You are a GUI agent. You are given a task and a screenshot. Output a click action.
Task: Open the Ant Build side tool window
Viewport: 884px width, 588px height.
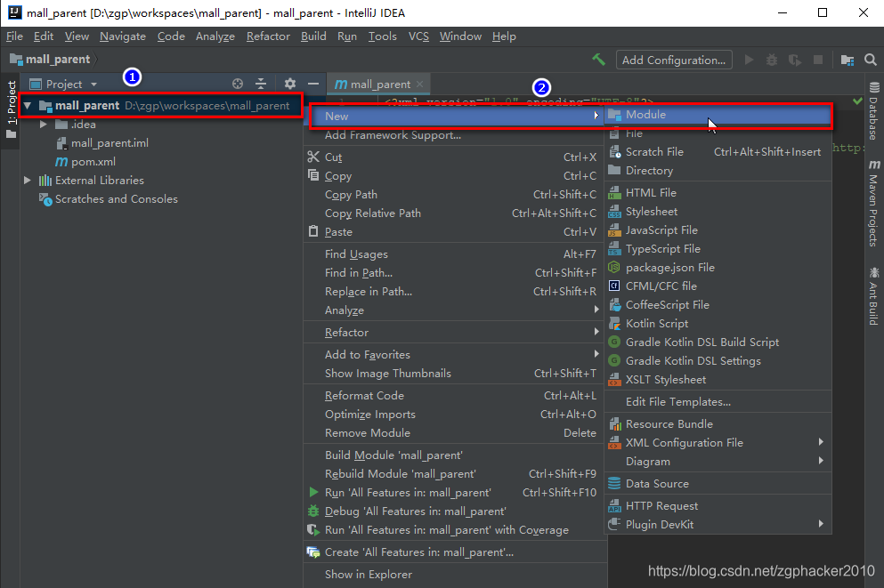[x=874, y=296]
